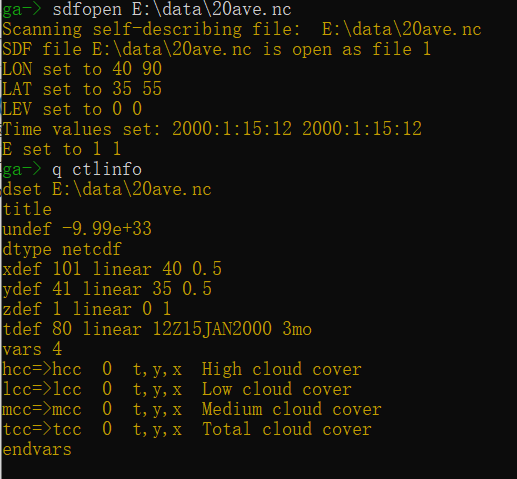Click the sdfopen command line text

[172, 9]
